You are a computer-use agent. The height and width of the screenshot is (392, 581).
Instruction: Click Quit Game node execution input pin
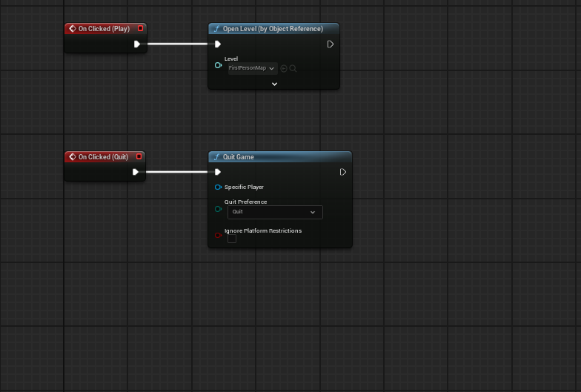218,172
